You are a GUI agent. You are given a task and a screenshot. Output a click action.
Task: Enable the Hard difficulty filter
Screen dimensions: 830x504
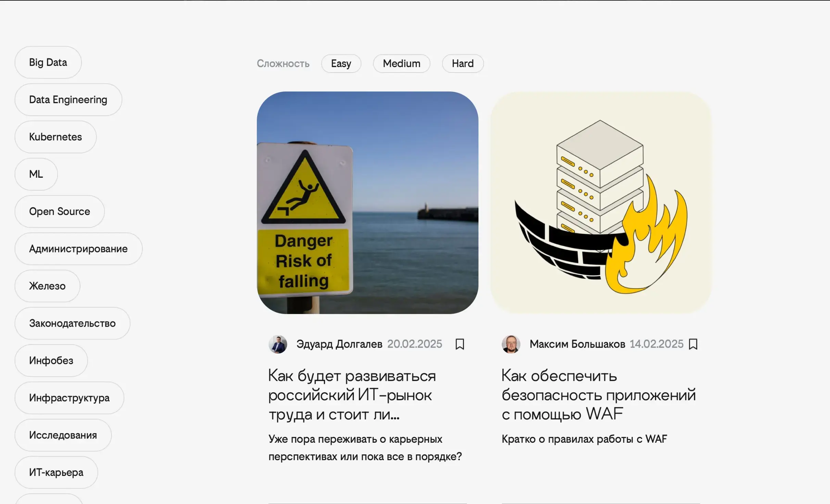click(463, 63)
